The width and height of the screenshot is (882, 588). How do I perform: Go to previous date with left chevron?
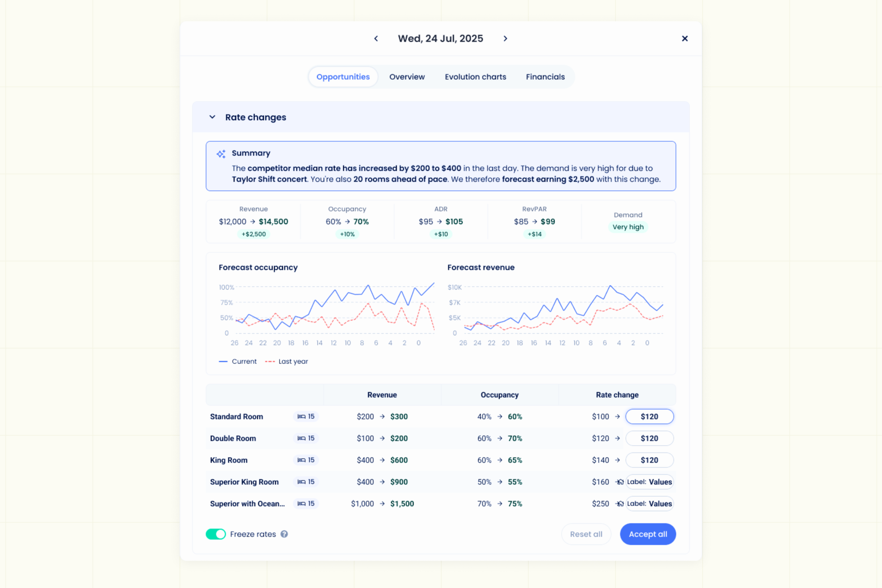click(x=376, y=39)
